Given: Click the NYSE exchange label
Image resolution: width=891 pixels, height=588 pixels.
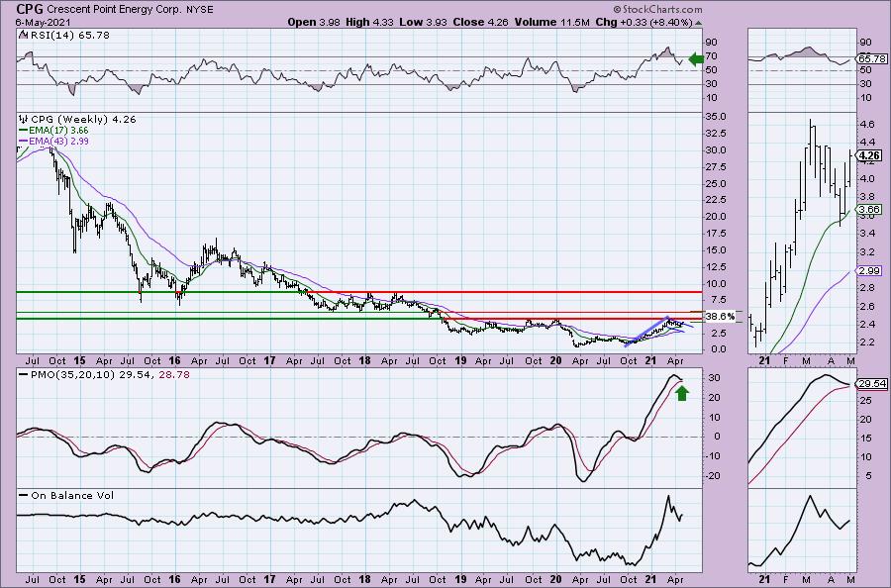Looking at the screenshot, I should coord(199,10).
